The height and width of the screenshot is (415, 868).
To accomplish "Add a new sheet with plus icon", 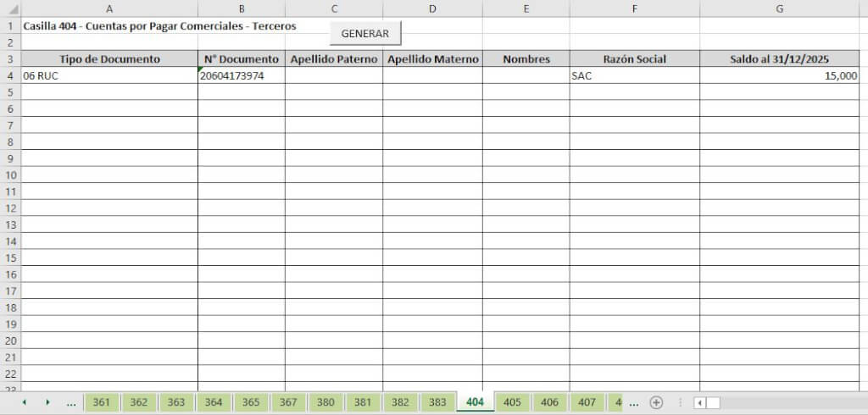I will (x=655, y=402).
